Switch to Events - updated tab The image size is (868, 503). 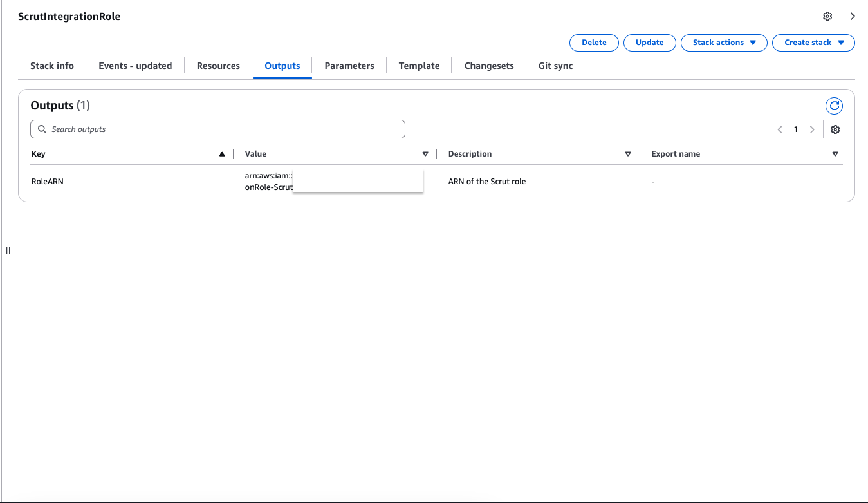click(x=135, y=66)
